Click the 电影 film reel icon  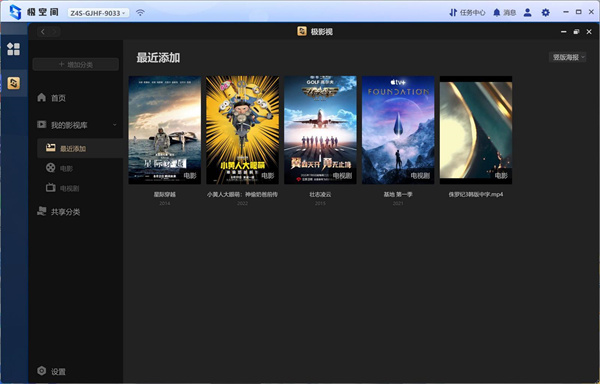(51, 168)
